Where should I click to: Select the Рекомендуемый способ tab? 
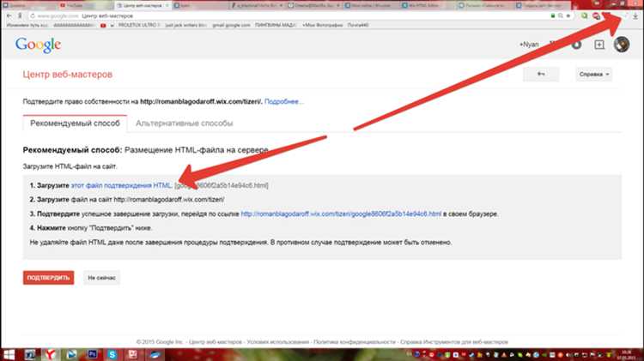pyautogui.click(x=76, y=123)
